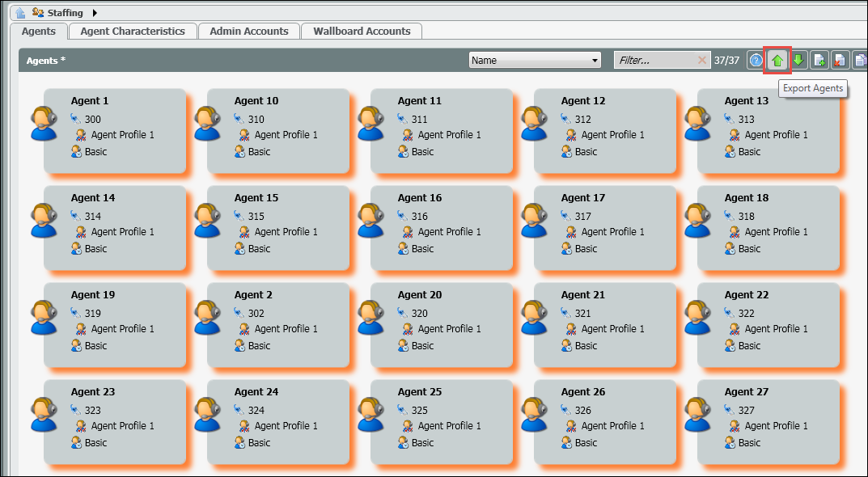The height and width of the screenshot is (477, 868).
Task: Click the green down-arrow import icon
Action: click(x=798, y=61)
